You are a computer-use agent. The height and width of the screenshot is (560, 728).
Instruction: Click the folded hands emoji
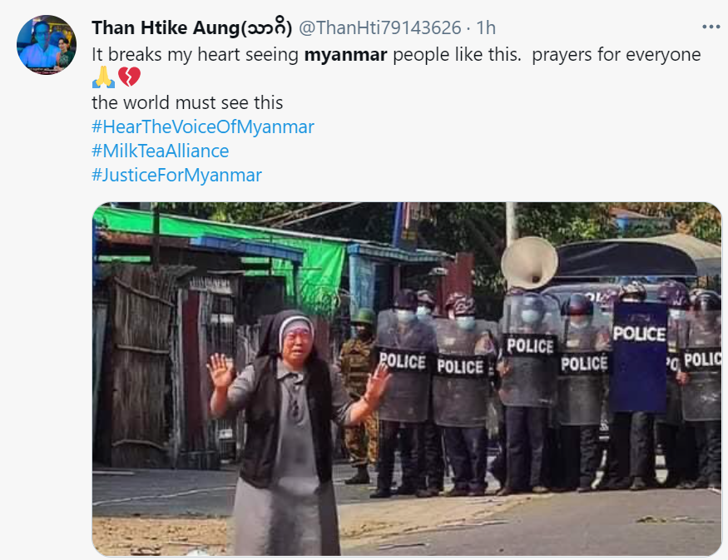[x=103, y=77]
